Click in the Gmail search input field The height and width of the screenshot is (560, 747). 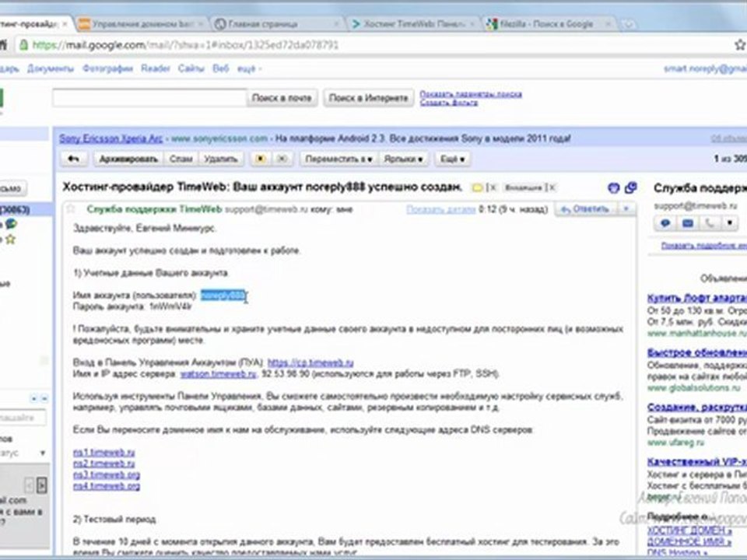[x=149, y=98]
